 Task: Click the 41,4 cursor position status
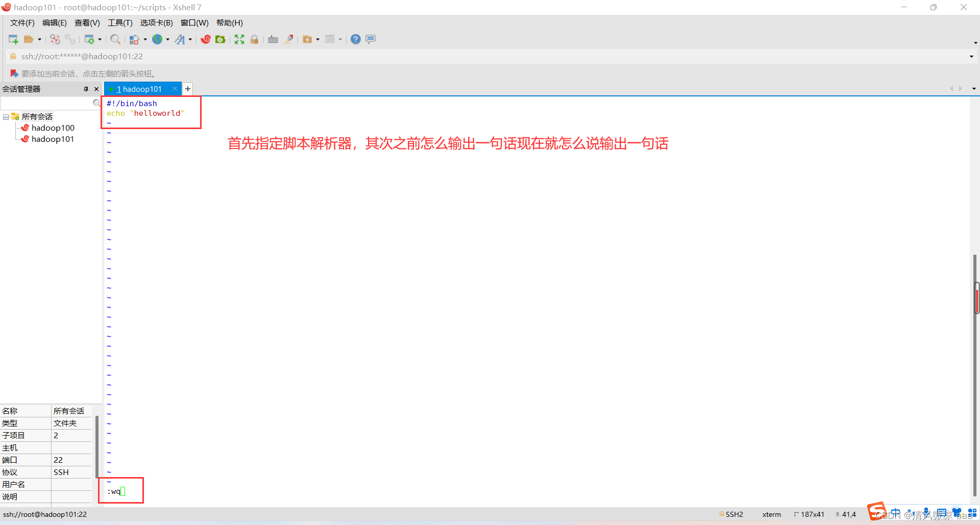click(x=846, y=514)
